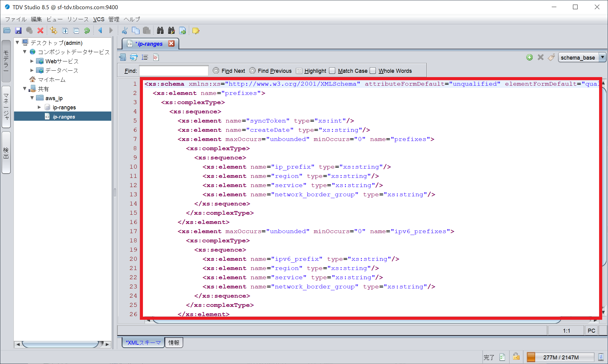The width and height of the screenshot is (608, 364).
Task: Click the Collapse all (minus) toolbar icon
Action: [76, 31]
